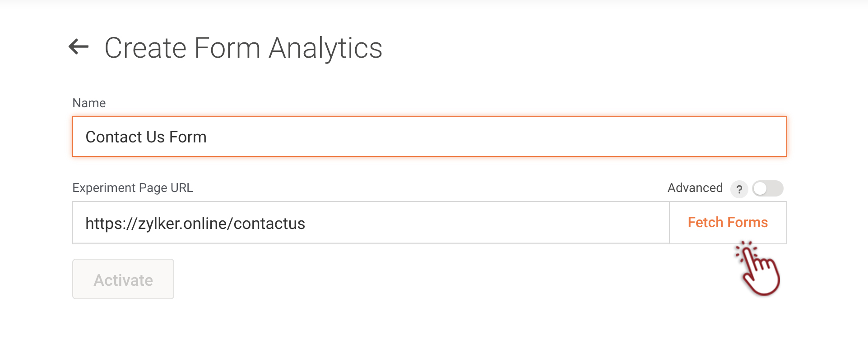Click empty area of the Name box
Screen dimensions: 868x343
[497, 137]
